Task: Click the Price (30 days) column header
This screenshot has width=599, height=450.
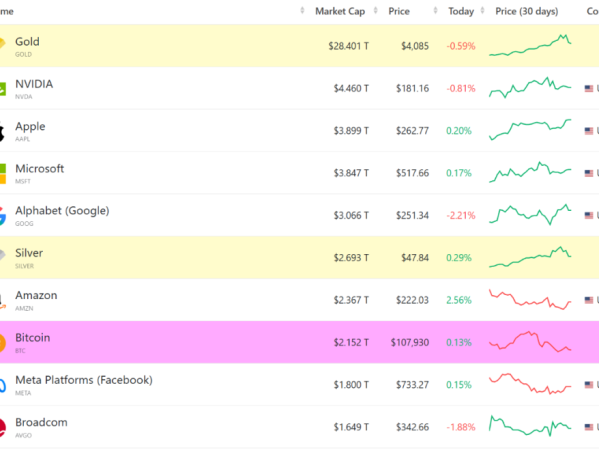Action: click(526, 11)
